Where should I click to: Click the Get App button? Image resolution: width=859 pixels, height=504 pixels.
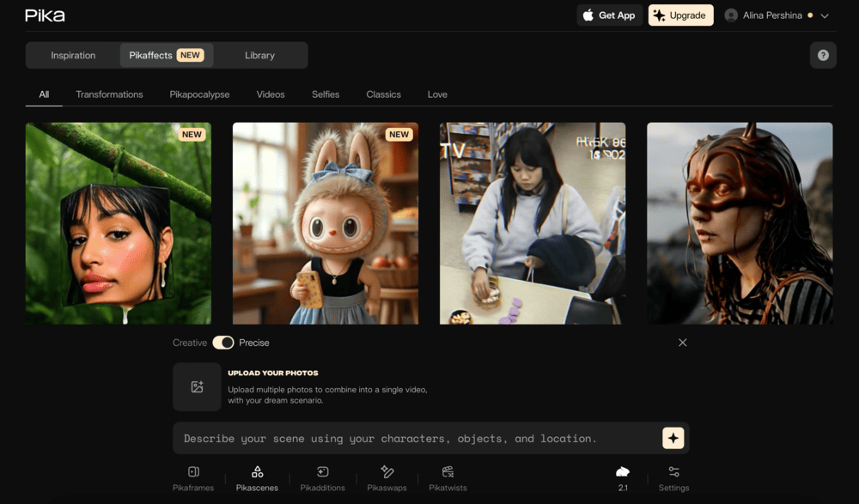point(609,15)
